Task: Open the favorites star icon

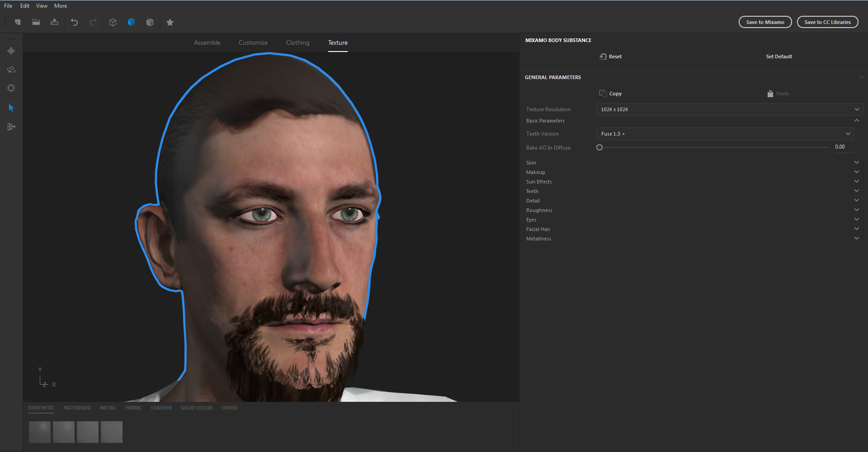Action: tap(170, 22)
